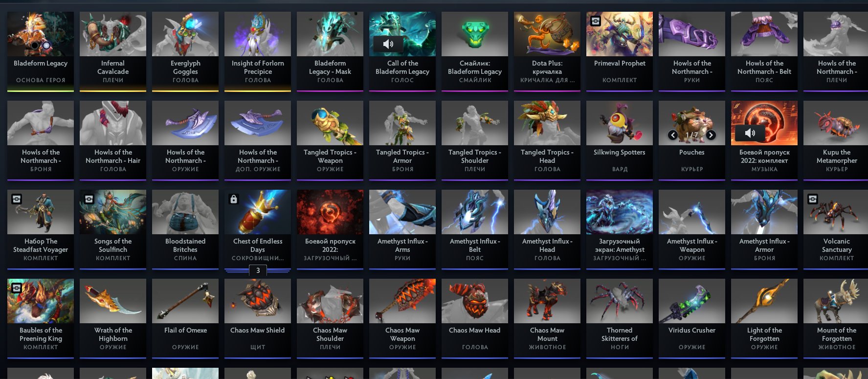868x379 pixels.
Task: Open the Amethyst Influx loading screen item
Action: coord(620,229)
